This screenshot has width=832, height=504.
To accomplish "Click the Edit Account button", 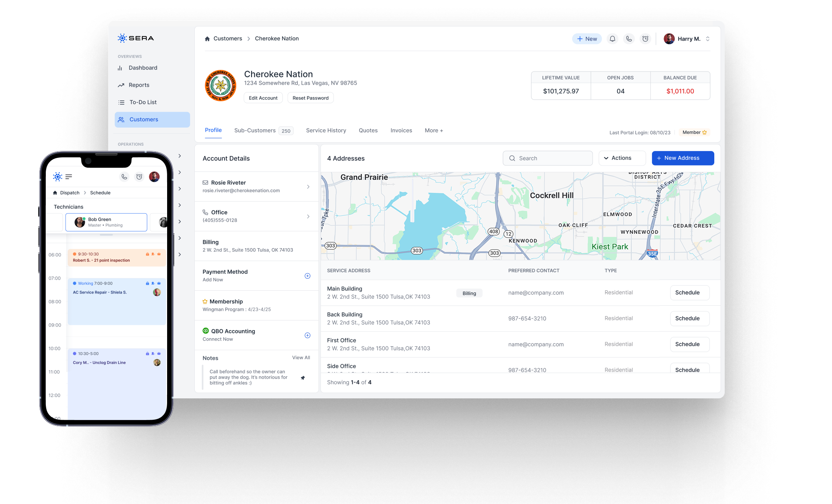I will coord(263,98).
